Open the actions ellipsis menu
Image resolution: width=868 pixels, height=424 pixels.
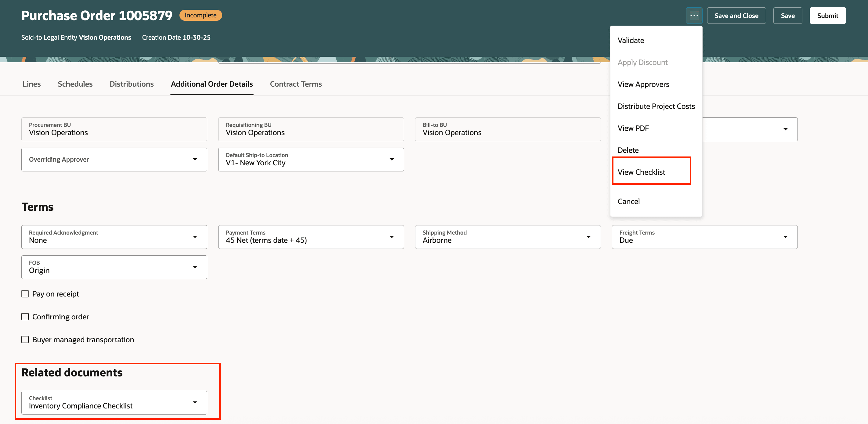coord(694,15)
